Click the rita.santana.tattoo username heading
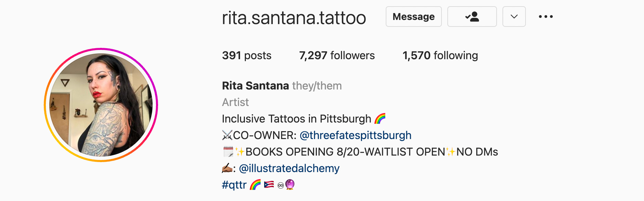This screenshot has width=644, height=201. pyautogui.click(x=294, y=18)
